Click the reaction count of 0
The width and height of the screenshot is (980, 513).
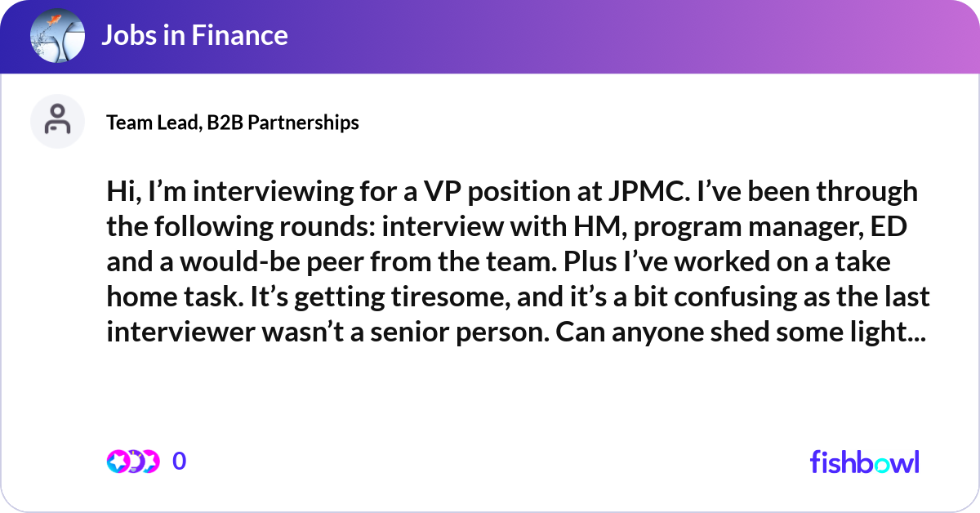[180, 462]
